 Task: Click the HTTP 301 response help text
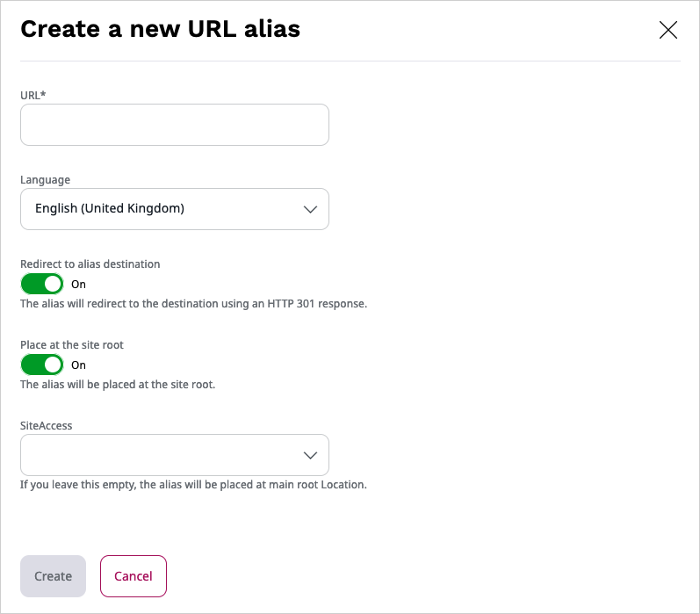[x=193, y=304]
